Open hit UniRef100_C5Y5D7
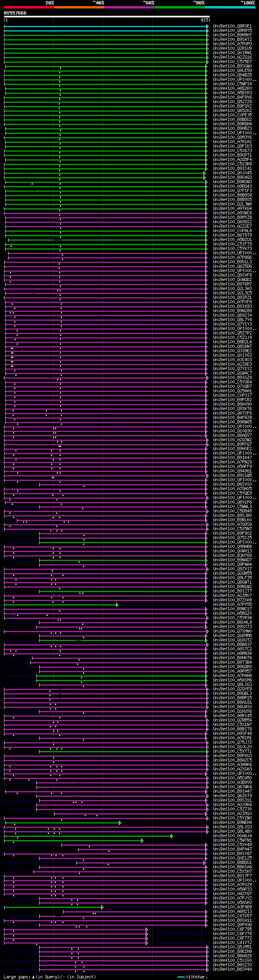 point(232,61)
